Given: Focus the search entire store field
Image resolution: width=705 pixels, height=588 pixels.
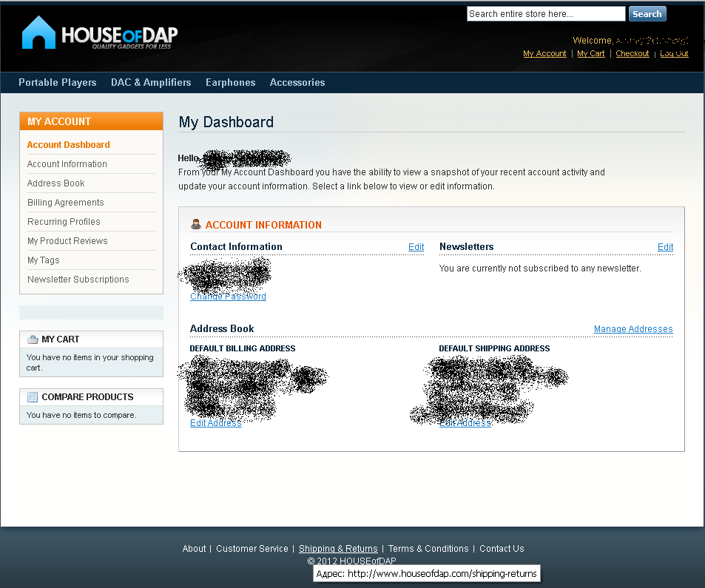Looking at the screenshot, I should point(545,14).
